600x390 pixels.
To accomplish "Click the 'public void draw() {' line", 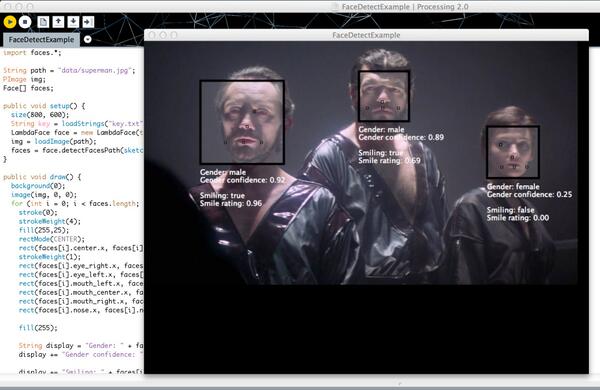I will pos(42,177).
